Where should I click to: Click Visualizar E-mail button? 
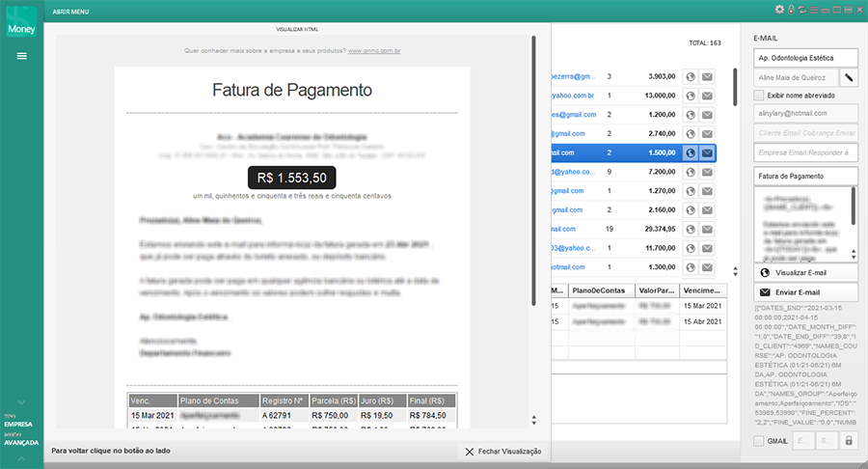[805, 273]
